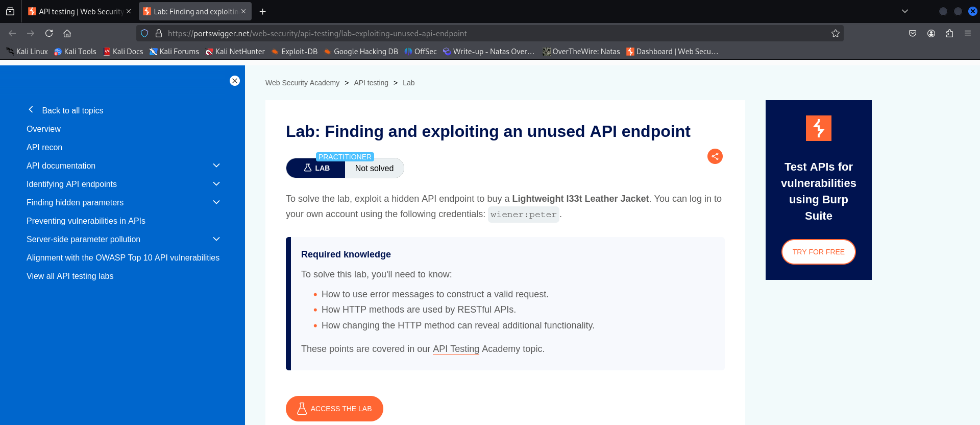Click the Web Security Academy breadcrumb
The image size is (980, 425).
(x=302, y=83)
